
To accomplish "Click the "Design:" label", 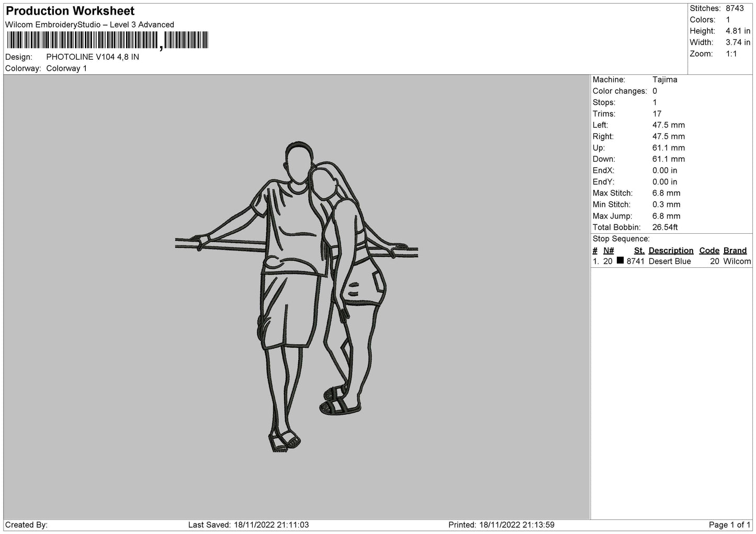I will [x=18, y=57].
